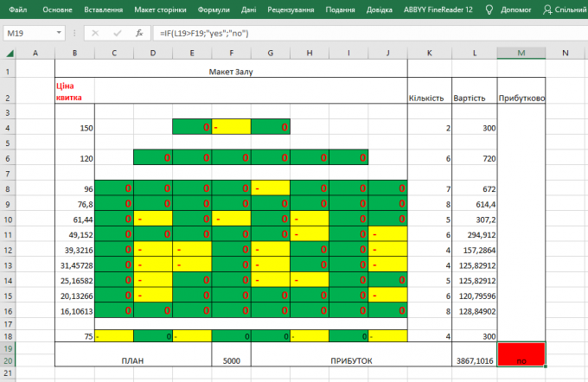
Task: Click the price cell 150
Action: (74, 127)
